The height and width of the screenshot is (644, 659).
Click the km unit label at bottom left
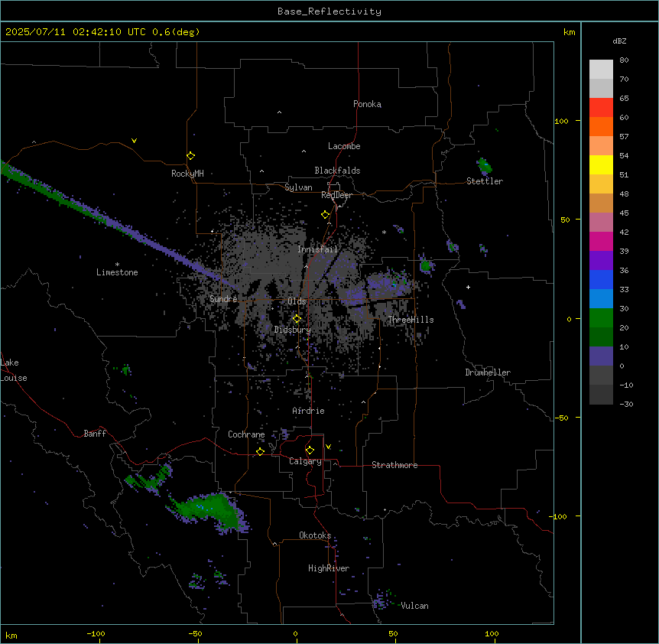pos(11,636)
